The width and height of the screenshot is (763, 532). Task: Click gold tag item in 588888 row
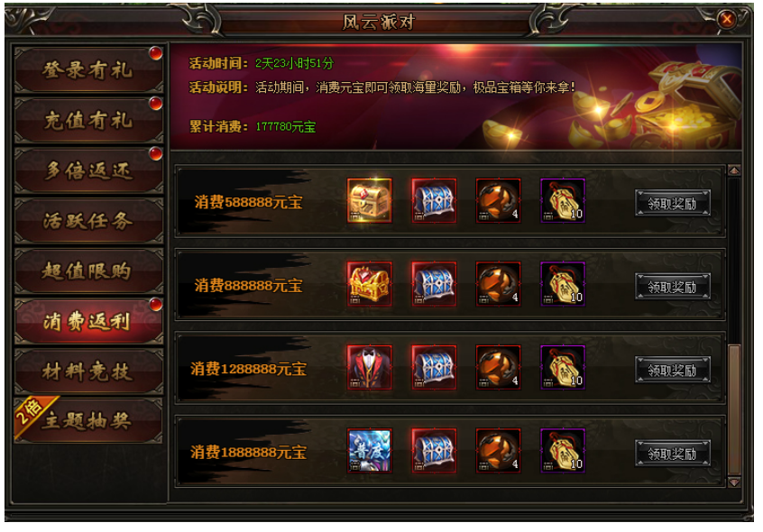[x=563, y=201]
